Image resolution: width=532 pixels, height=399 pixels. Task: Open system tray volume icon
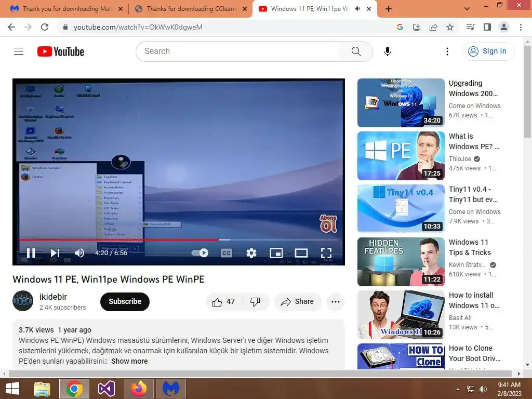pos(483,389)
